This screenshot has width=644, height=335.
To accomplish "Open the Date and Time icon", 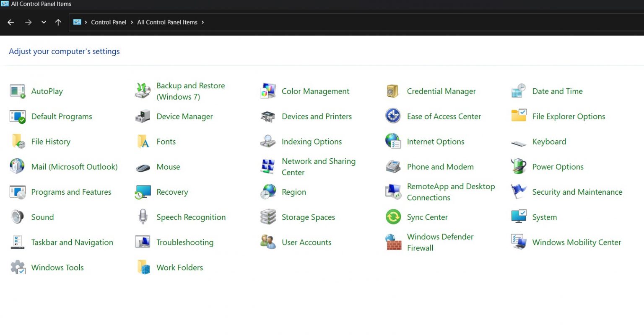I will tap(519, 91).
